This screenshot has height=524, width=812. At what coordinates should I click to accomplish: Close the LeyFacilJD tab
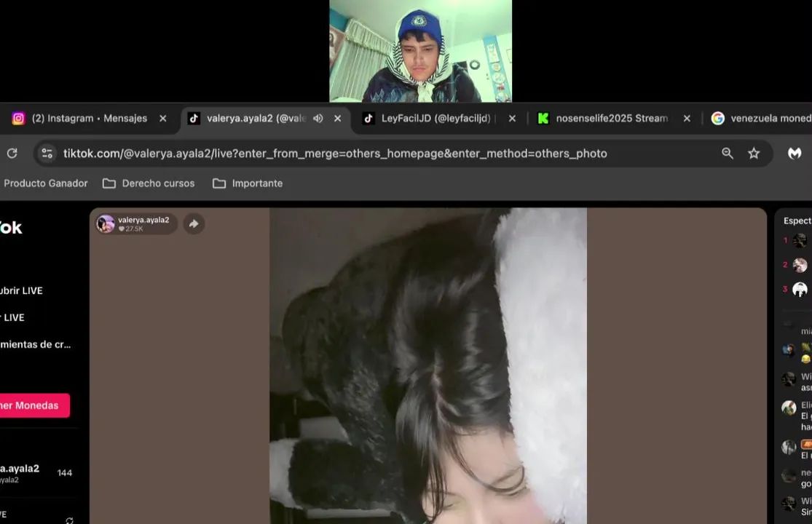pos(512,119)
